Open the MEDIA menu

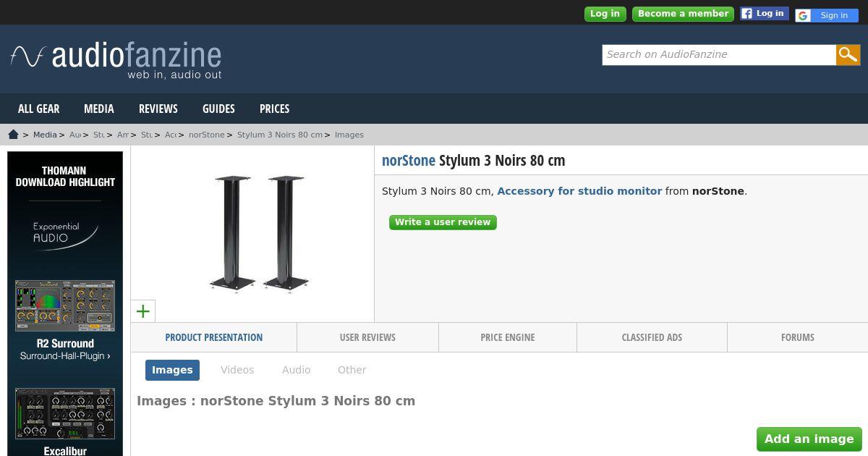[x=99, y=109]
